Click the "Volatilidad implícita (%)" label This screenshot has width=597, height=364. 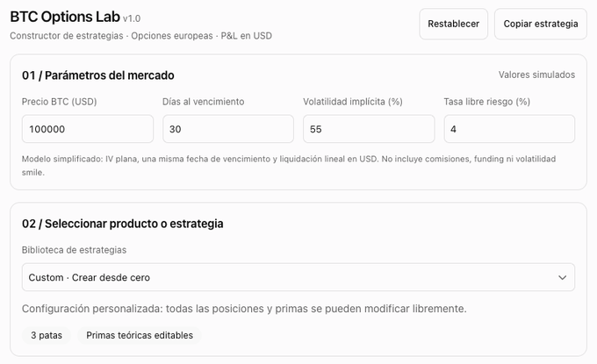pos(353,102)
